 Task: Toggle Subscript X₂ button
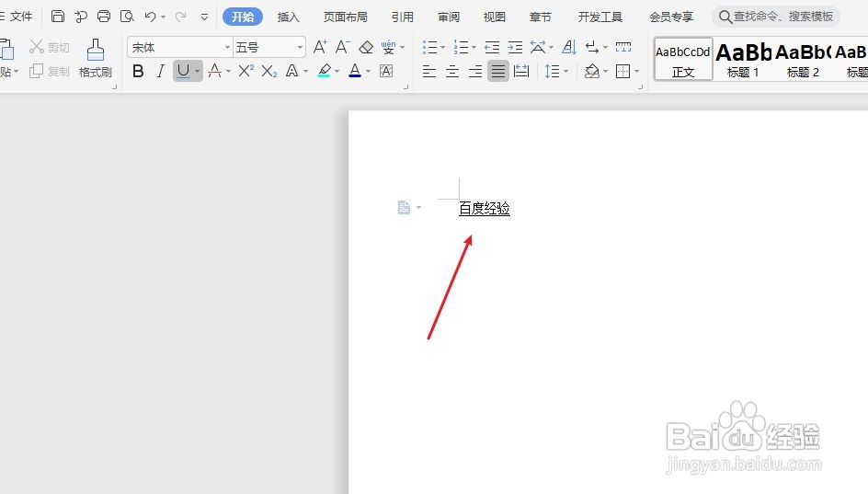point(269,71)
